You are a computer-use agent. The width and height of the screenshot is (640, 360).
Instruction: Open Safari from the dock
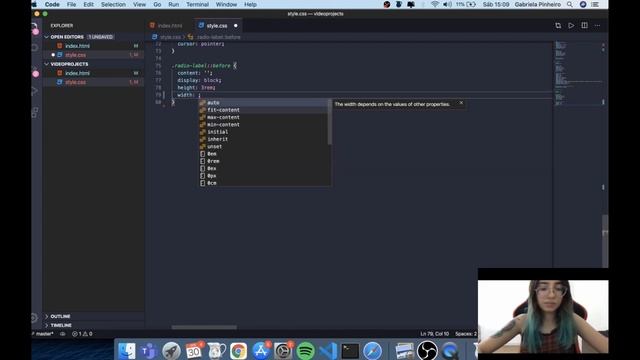[x=372, y=351]
